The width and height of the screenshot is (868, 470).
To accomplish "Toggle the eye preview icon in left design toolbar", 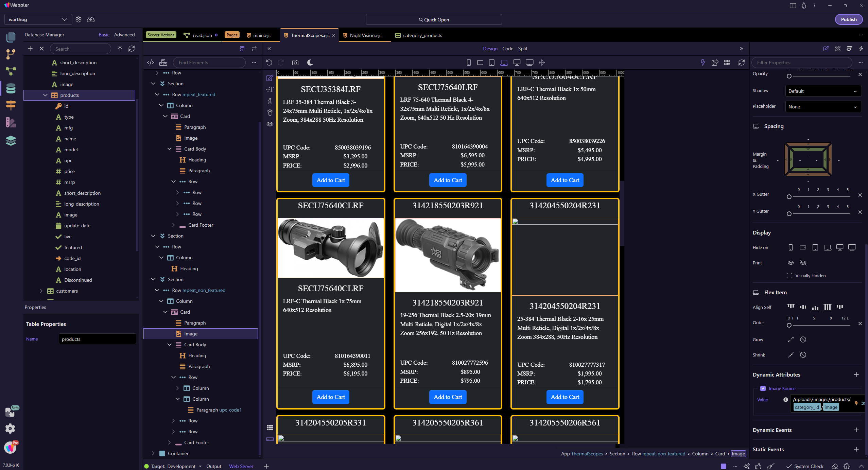I will (270, 124).
